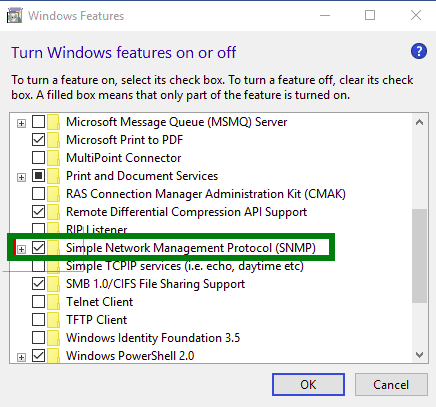Select RAS Connection Manager Administration Kit text
Viewport: 436px width, 407px height.
click(x=206, y=194)
